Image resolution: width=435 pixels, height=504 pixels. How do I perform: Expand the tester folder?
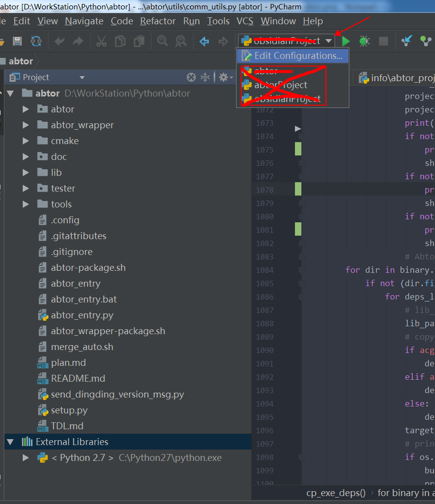(x=26, y=188)
